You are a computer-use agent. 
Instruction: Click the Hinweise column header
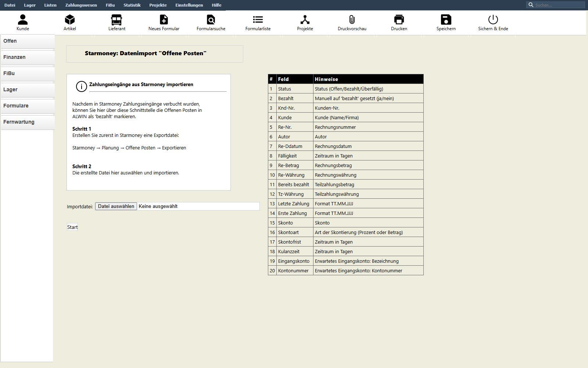point(368,79)
